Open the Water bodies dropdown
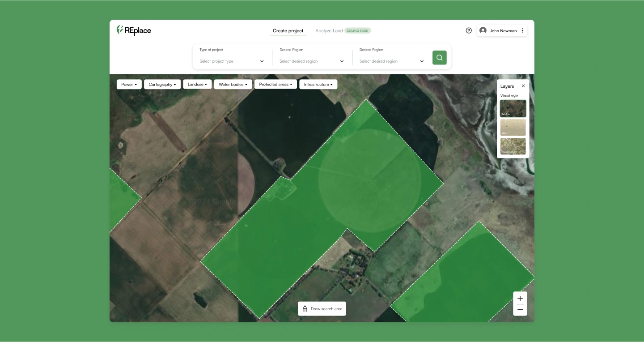 (x=233, y=84)
